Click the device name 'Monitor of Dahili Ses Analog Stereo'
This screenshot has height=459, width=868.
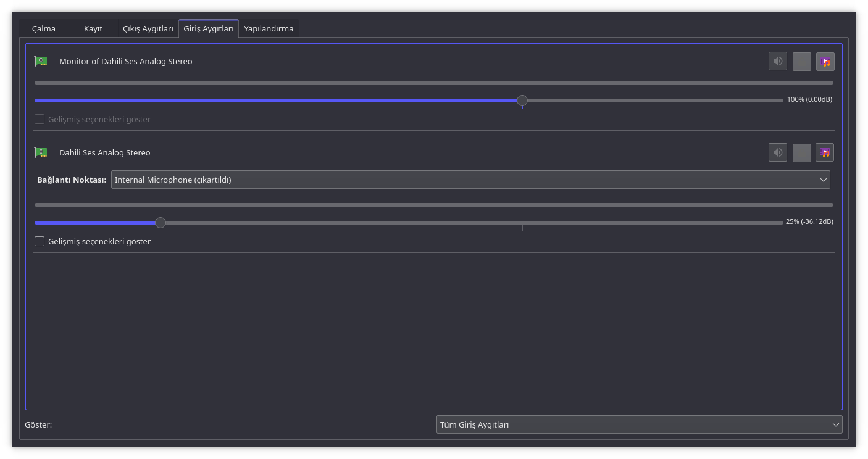point(126,61)
